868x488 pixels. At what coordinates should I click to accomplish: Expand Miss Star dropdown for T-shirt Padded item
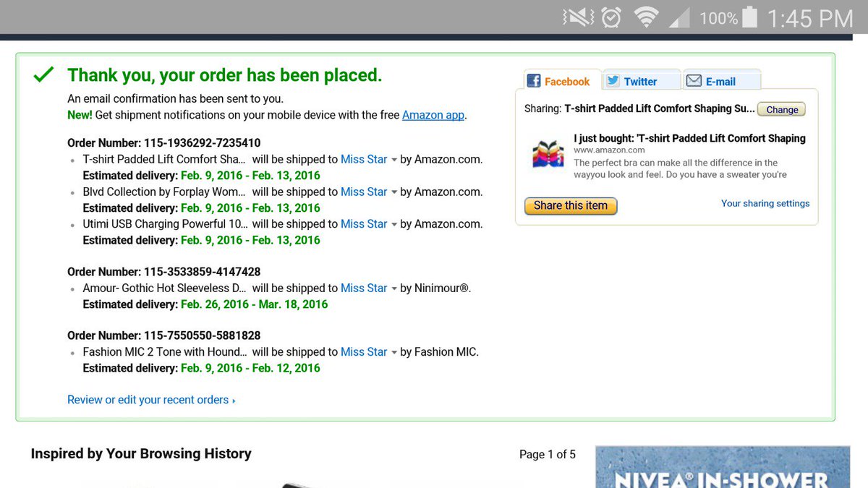tap(394, 160)
